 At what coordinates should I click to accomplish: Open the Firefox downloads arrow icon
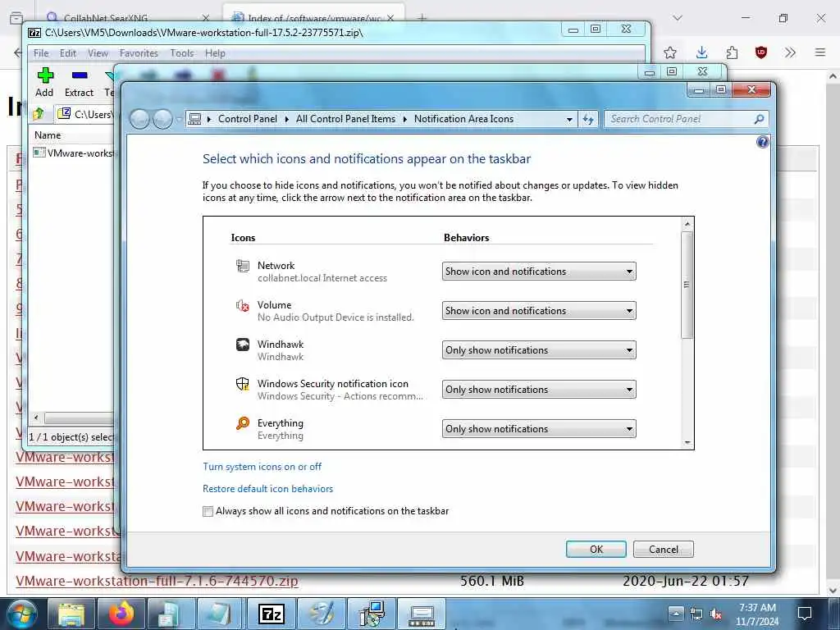click(x=702, y=52)
